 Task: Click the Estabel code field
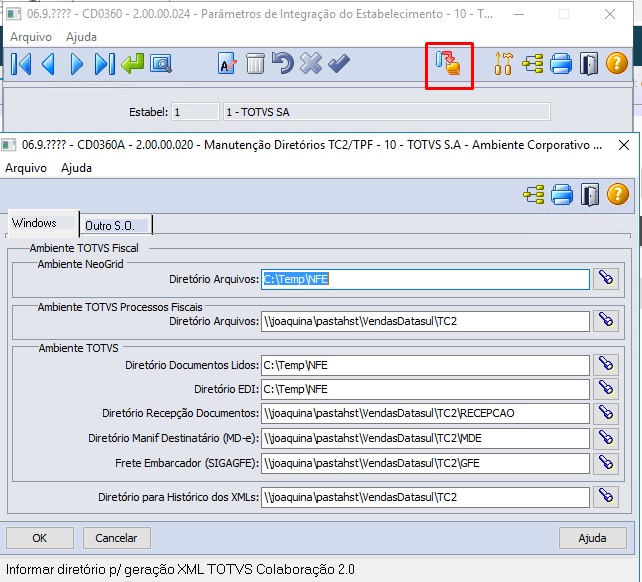click(x=195, y=112)
